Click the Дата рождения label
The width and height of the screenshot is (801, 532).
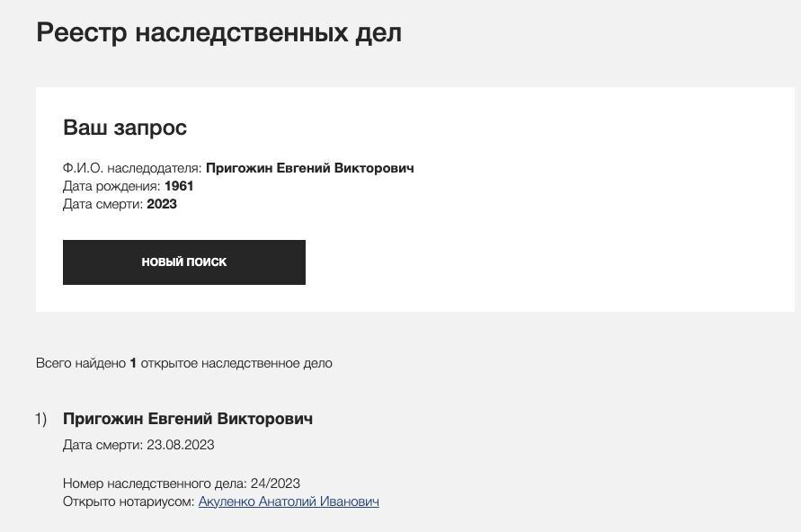tap(111, 186)
